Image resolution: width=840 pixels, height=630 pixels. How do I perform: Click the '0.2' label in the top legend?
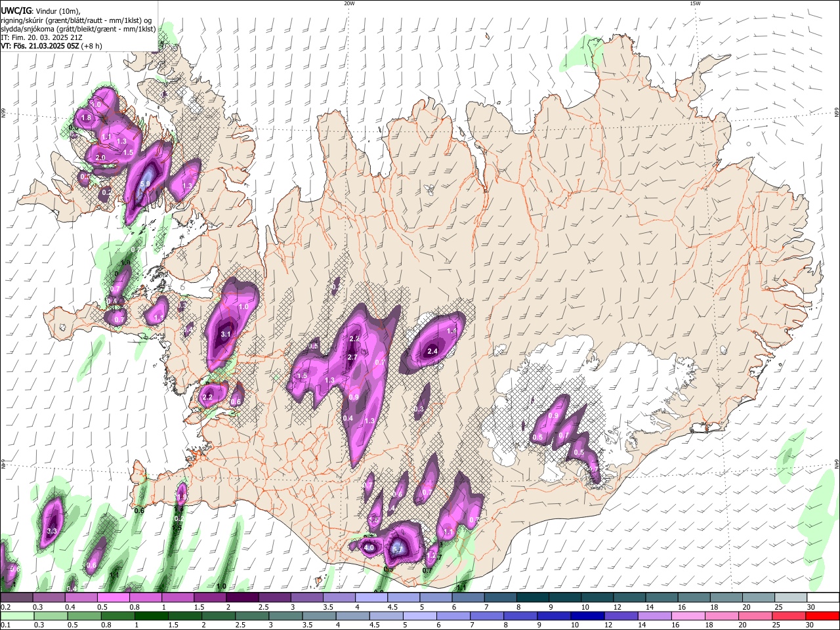pyautogui.click(x=5, y=607)
